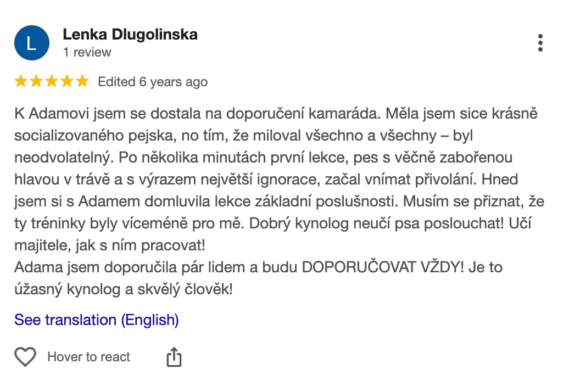569x392 pixels.
Task: Click the "Edited 6 years ago" timestamp
Action: [x=153, y=82]
